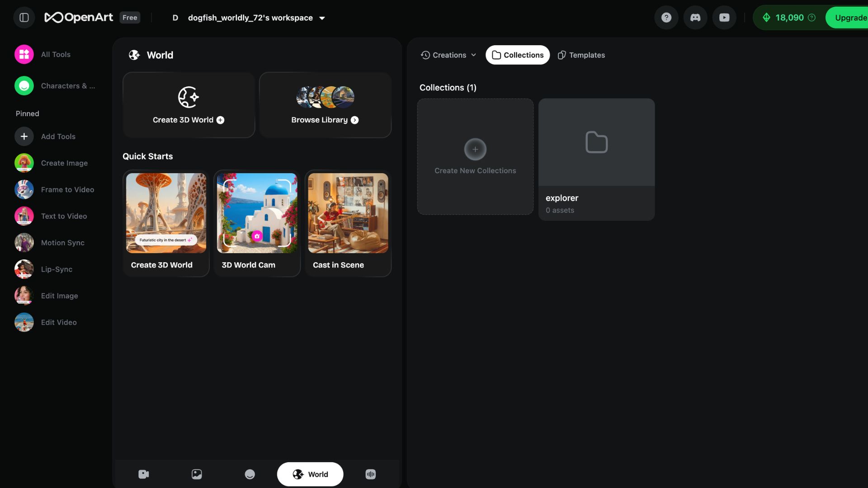Click Add Tools plus icon in sidebar
The width and height of the screenshot is (868, 488).
coord(24,136)
